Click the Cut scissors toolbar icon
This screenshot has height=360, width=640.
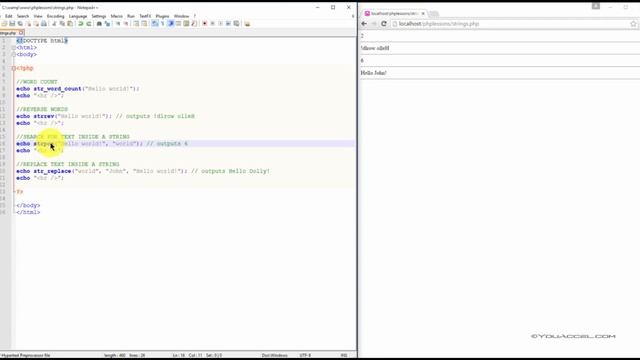point(54,24)
